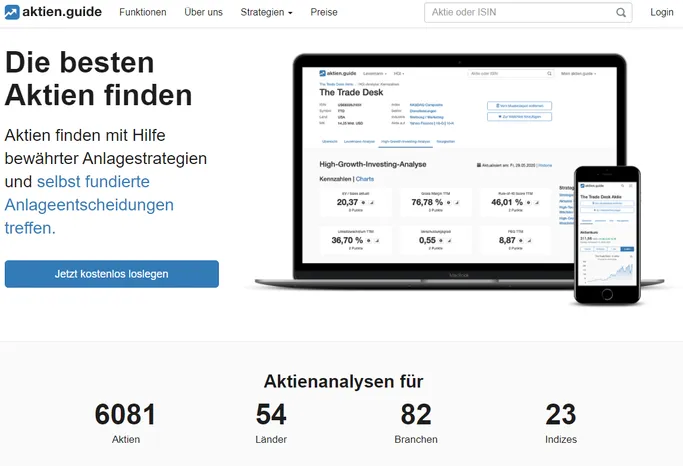Image resolution: width=683 pixels, height=466 pixels.
Task: Click the search magnifier icon
Action: pyautogui.click(x=621, y=13)
